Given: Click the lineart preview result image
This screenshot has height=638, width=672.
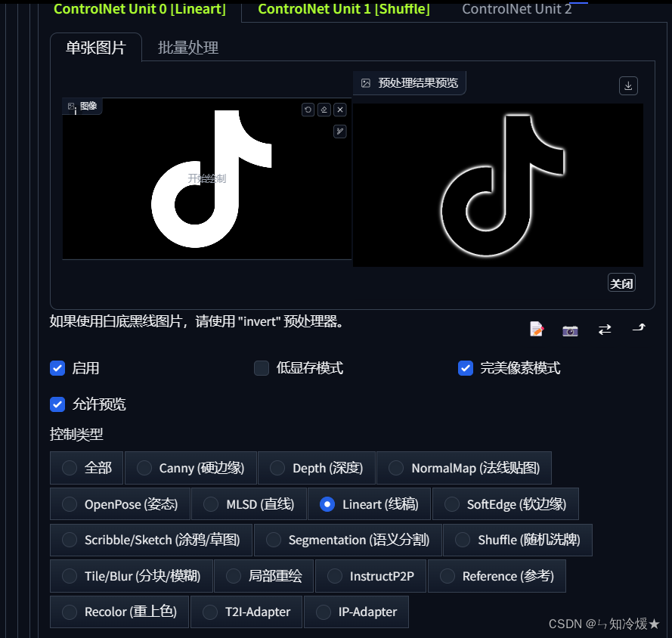Looking at the screenshot, I should tap(498, 185).
